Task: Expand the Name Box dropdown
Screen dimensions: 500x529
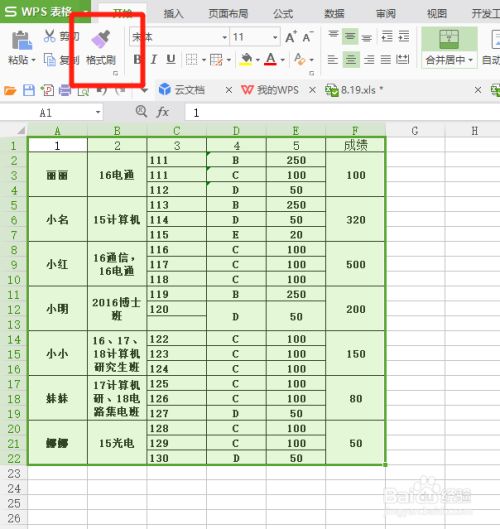Action: pyautogui.click(x=98, y=112)
